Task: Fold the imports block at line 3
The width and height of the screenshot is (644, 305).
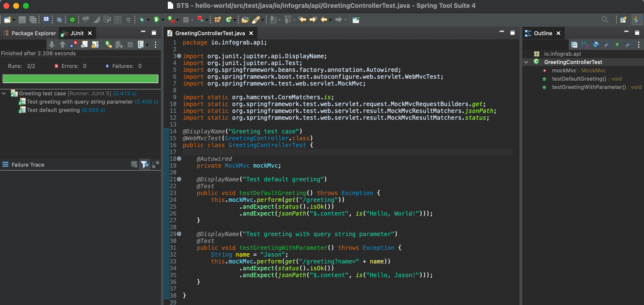Action: (x=179, y=56)
